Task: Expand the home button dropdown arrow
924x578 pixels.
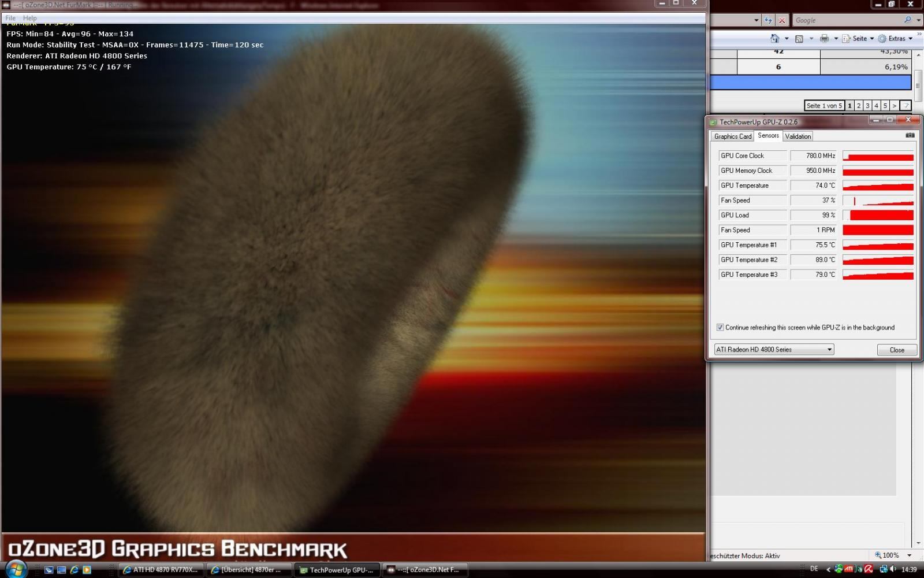Action: click(786, 39)
